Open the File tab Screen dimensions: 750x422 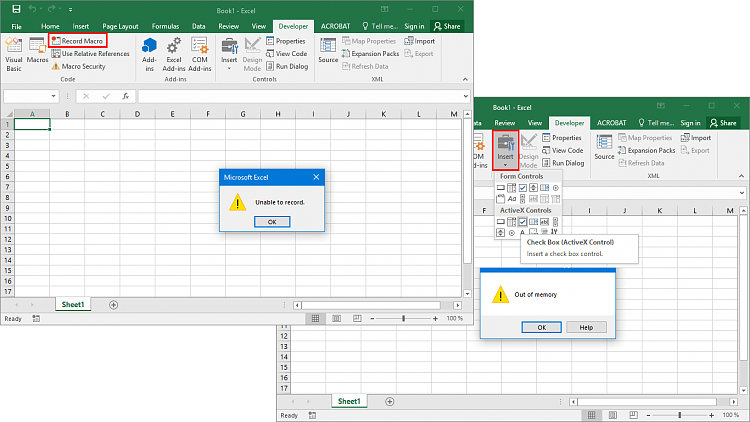16,26
